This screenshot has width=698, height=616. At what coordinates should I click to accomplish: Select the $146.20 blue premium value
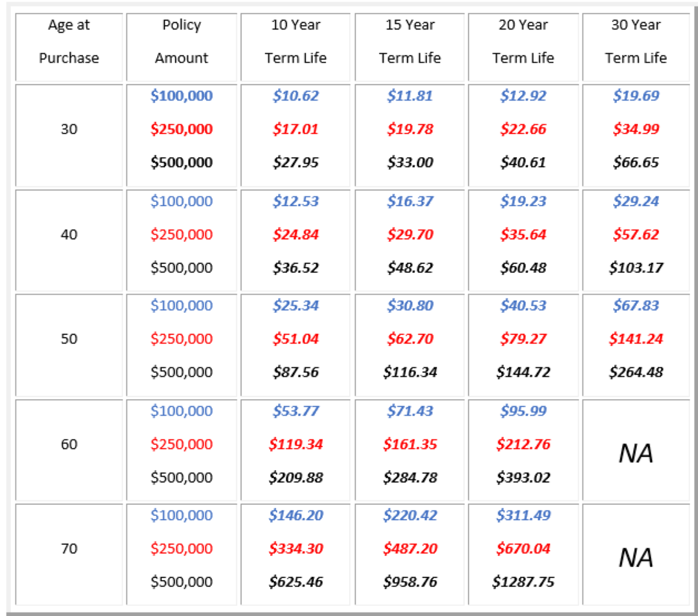(x=295, y=515)
